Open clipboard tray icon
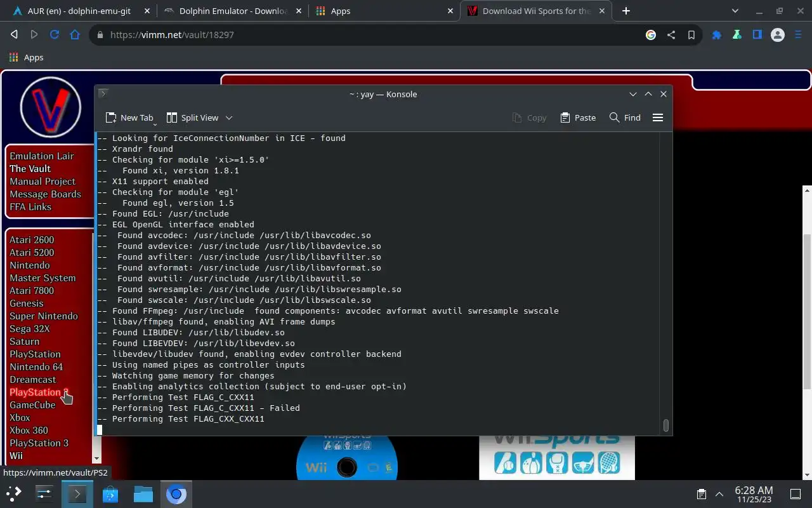This screenshot has height=508, width=812. click(x=701, y=494)
